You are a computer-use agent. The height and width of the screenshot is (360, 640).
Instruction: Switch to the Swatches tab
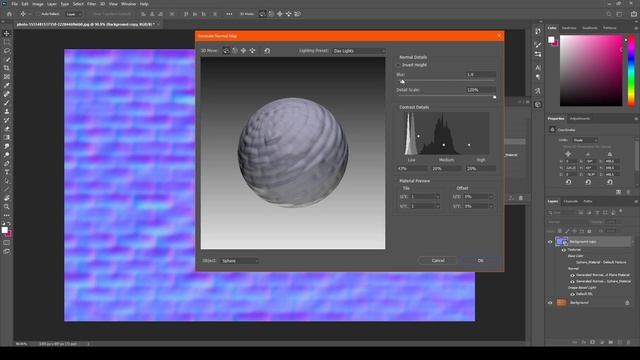(x=569, y=28)
